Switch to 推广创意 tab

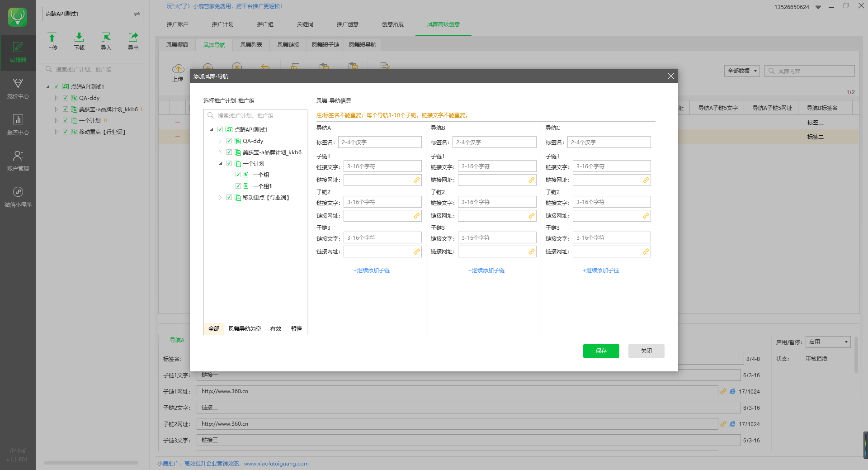point(348,24)
